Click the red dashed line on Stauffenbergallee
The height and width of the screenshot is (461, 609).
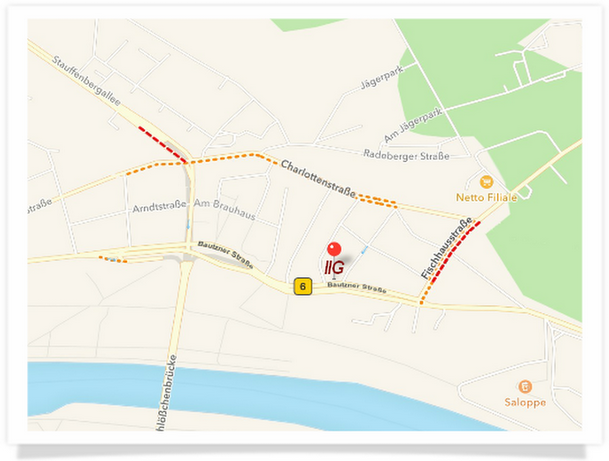[163, 144]
